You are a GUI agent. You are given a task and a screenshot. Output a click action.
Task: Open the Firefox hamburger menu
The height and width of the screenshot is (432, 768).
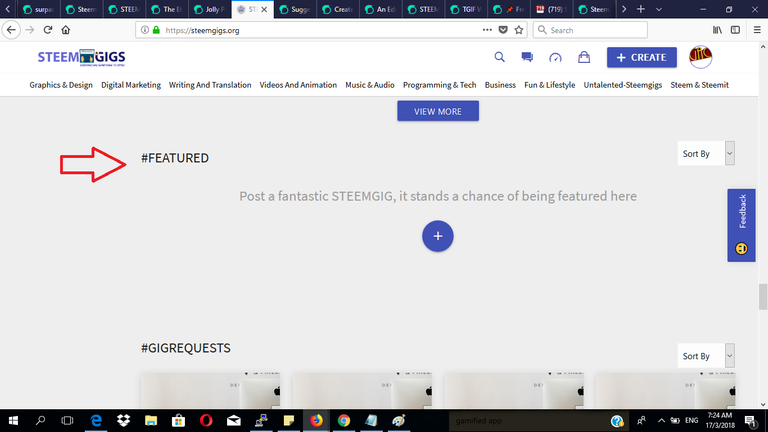(757, 30)
